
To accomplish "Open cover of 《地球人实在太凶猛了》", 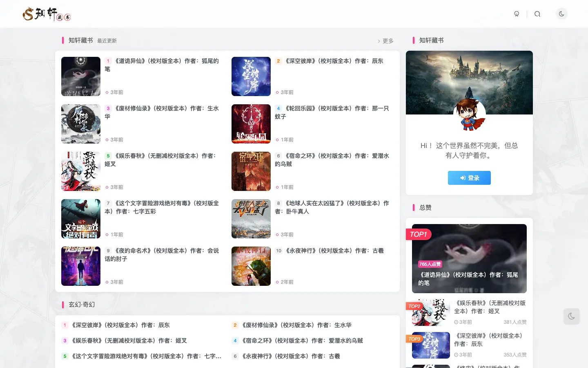I will (251, 219).
